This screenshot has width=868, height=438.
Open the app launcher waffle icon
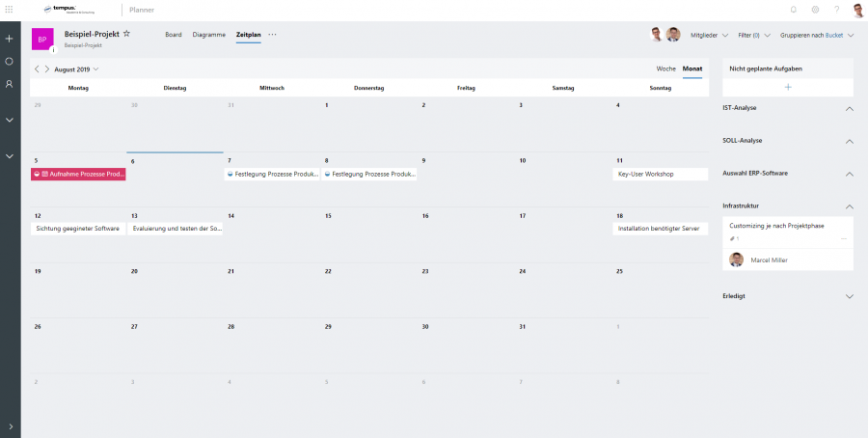[x=9, y=10]
